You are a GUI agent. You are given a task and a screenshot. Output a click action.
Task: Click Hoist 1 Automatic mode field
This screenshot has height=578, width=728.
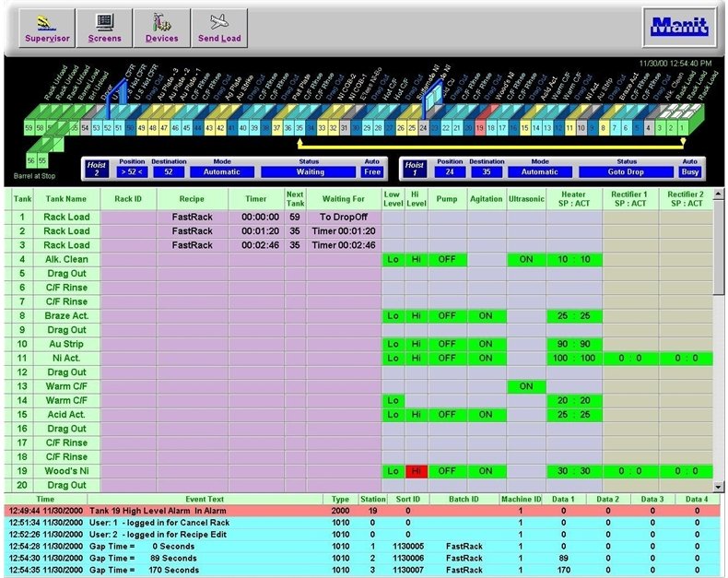pos(539,171)
